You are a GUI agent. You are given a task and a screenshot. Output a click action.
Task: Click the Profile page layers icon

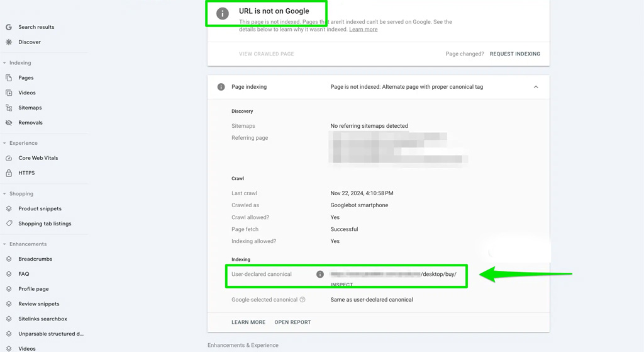click(x=9, y=289)
